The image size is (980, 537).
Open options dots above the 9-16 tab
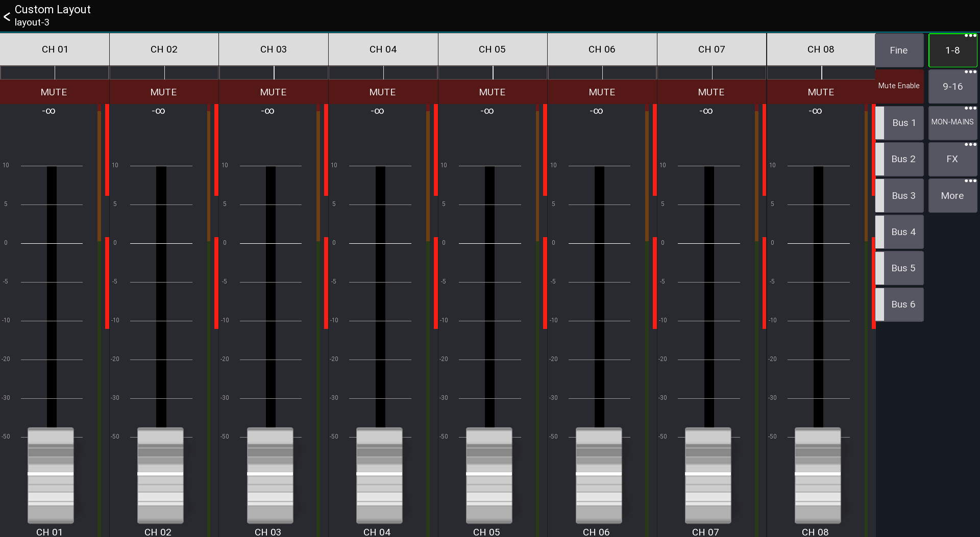(x=970, y=72)
